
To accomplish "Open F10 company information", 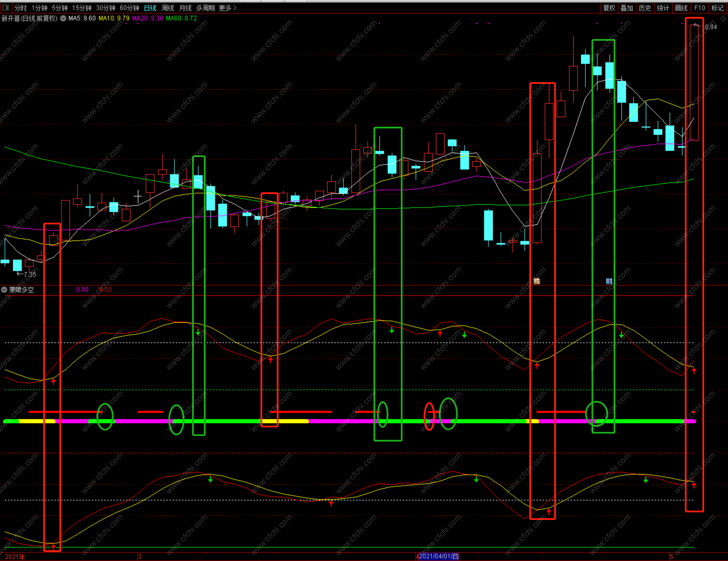I will point(700,8).
